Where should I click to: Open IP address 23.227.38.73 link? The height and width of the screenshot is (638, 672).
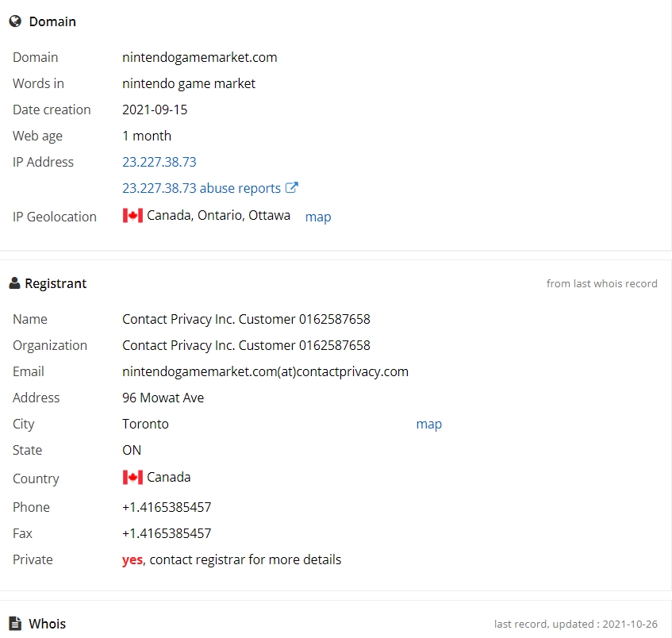(x=159, y=162)
